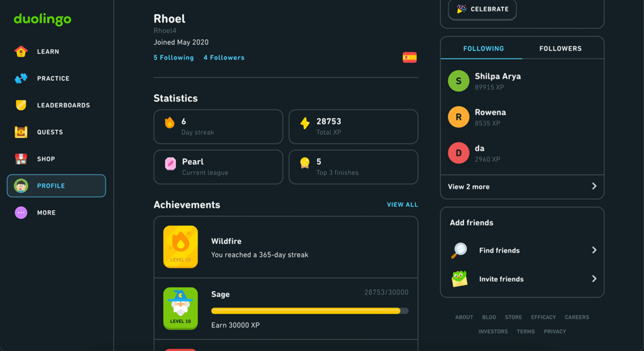Click the More purple dots icon
Viewport: 644px width, 351px height.
(21, 213)
